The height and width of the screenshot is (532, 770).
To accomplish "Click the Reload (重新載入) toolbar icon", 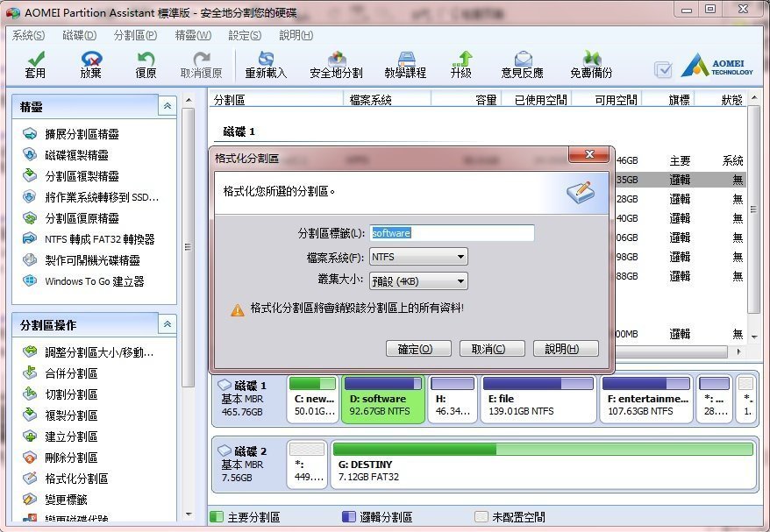I will point(266,60).
